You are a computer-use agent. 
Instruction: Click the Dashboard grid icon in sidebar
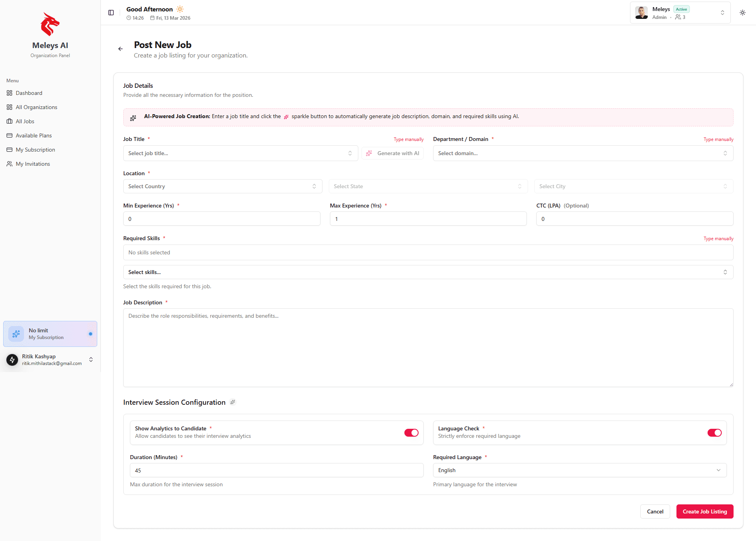[x=9, y=93]
